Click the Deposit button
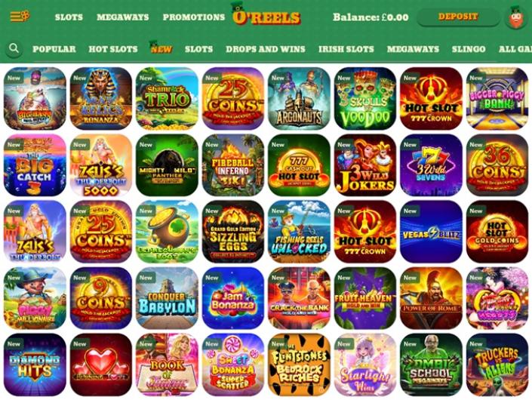Screen dimensions: 532x400 click(x=458, y=17)
